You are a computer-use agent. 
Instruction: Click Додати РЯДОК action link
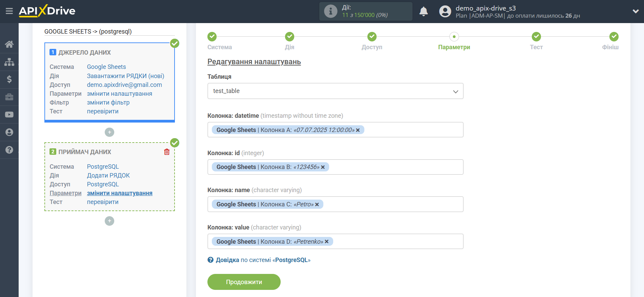(x=108, y=175)
